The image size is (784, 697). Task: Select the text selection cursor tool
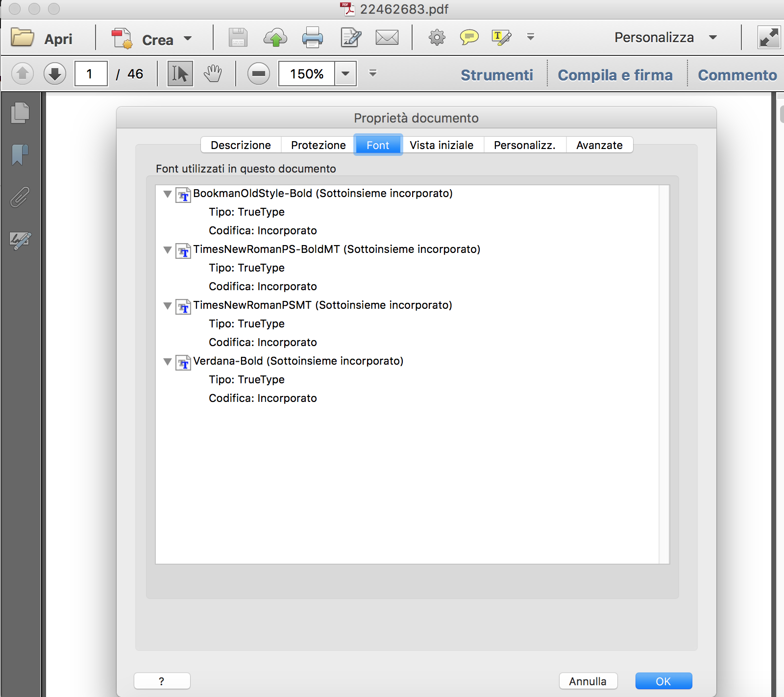180,74
